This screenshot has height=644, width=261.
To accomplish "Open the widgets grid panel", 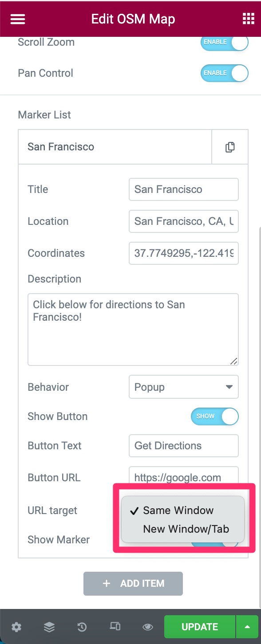I will point(248,19).
